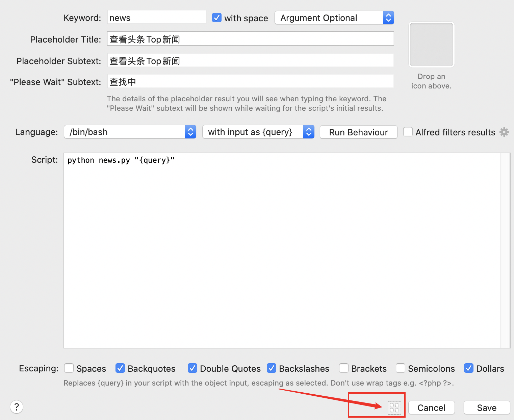This screenshot has width=514, height=420.
Task: Uncheck the 'with space' checkbox
Action: [x=217, y=18]
